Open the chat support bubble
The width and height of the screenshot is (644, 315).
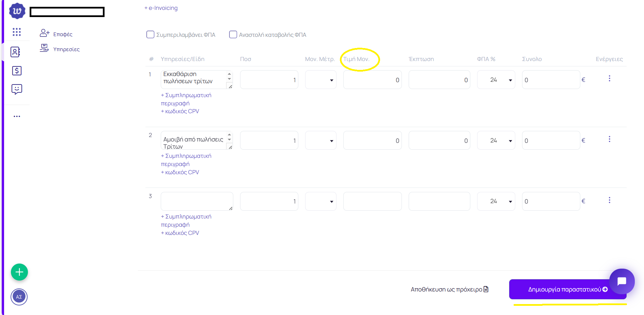[x=622, y=281]
